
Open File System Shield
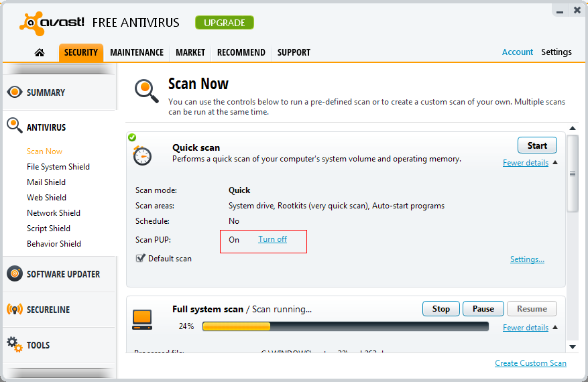point(58,167)
